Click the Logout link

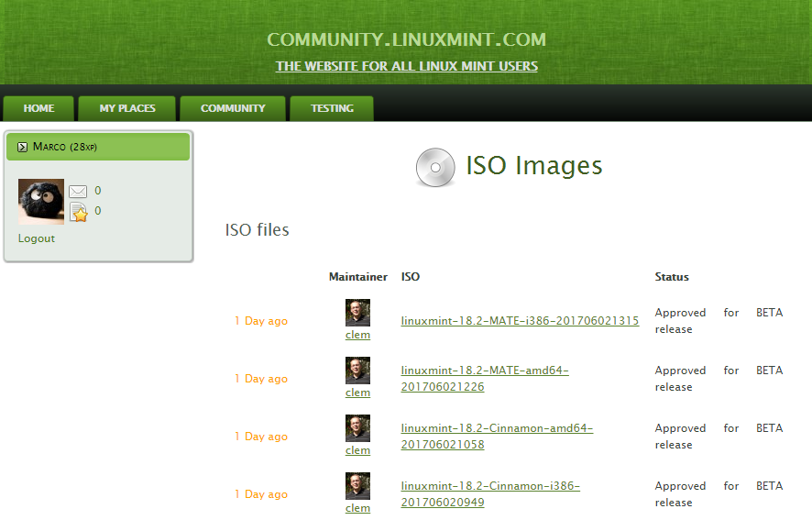point(37,238)
